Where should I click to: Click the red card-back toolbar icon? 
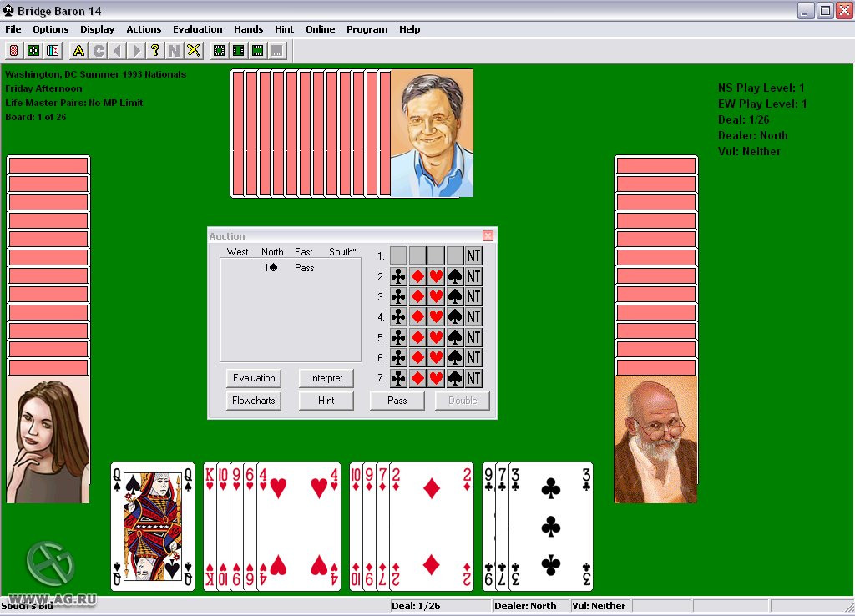[14, 51]
